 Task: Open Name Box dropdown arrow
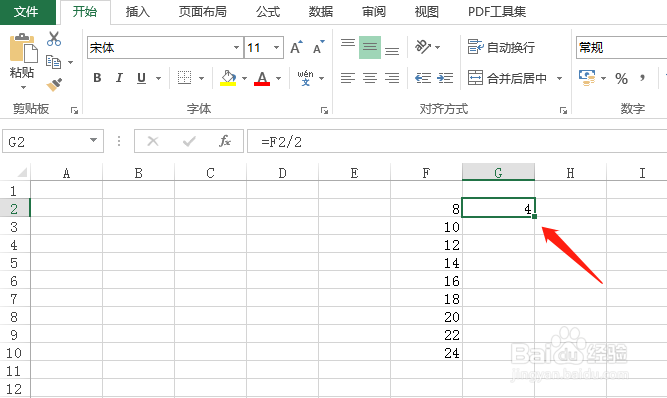click(x=94, y=140)
